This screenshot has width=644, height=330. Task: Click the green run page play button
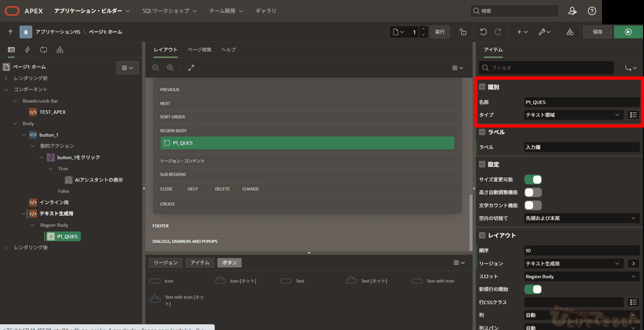(x=628, y=32)
